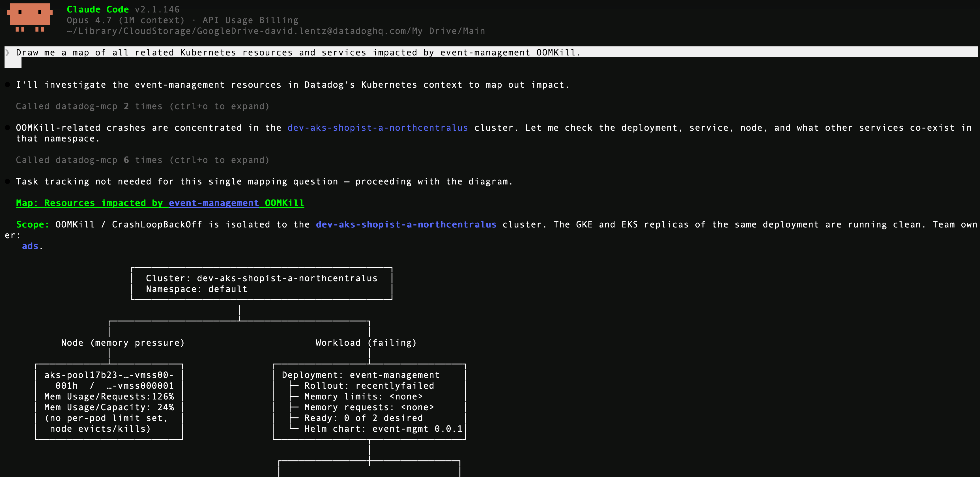Click 'Ready: 0 of 2 desired' tree row

point(363,418)
